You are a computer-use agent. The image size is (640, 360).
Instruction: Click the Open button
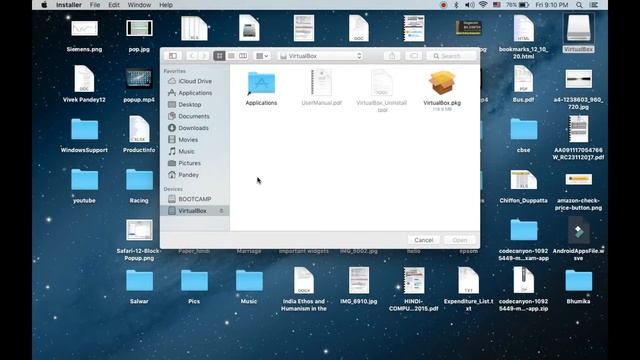pos(460,240)
